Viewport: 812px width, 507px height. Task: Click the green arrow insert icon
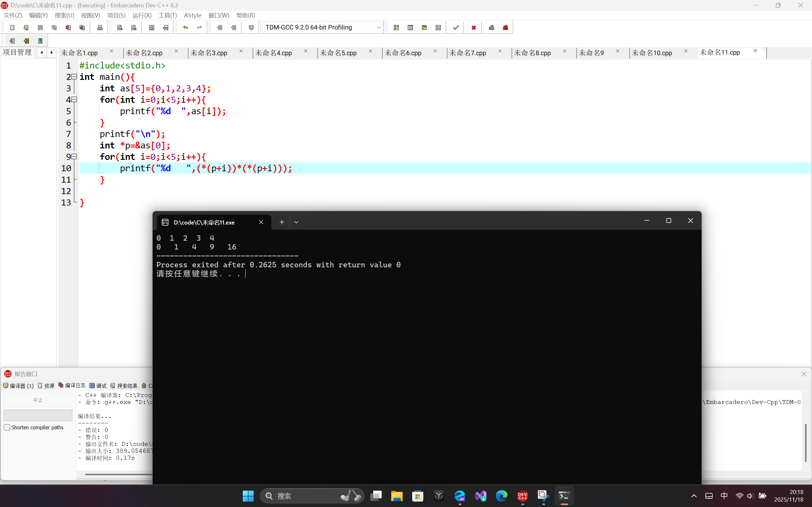[26, 41]
